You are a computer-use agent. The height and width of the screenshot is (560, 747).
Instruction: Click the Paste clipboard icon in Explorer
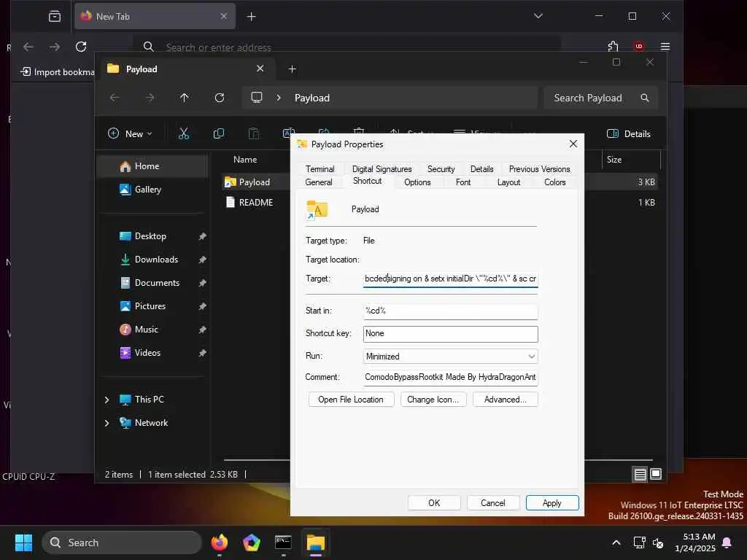coord(254,134)
